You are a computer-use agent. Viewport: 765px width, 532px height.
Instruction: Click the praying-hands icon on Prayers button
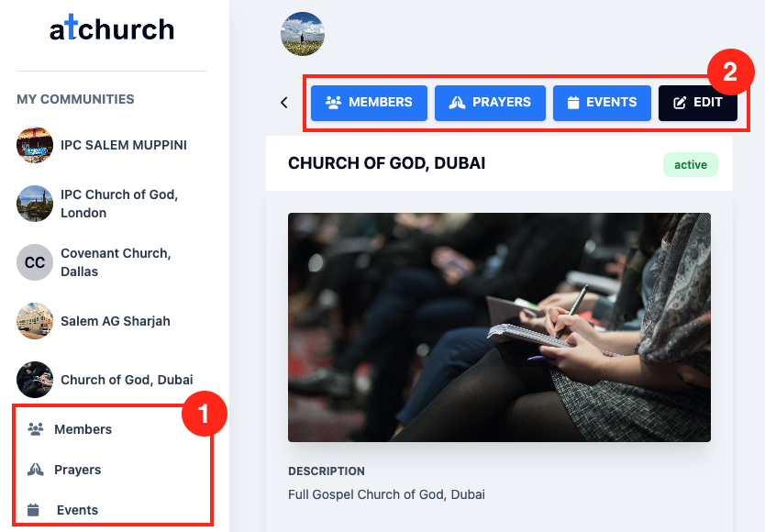coord(457,103)
